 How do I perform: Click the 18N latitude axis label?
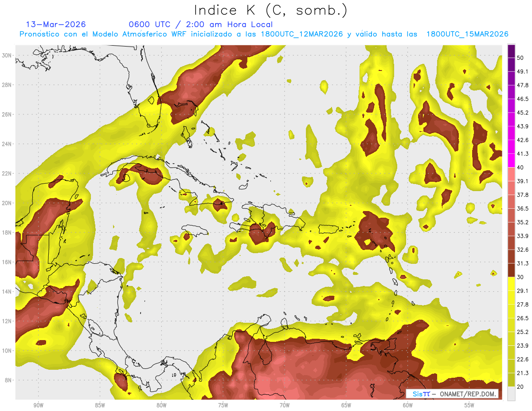pyautogui.click(x=7, y=232)
